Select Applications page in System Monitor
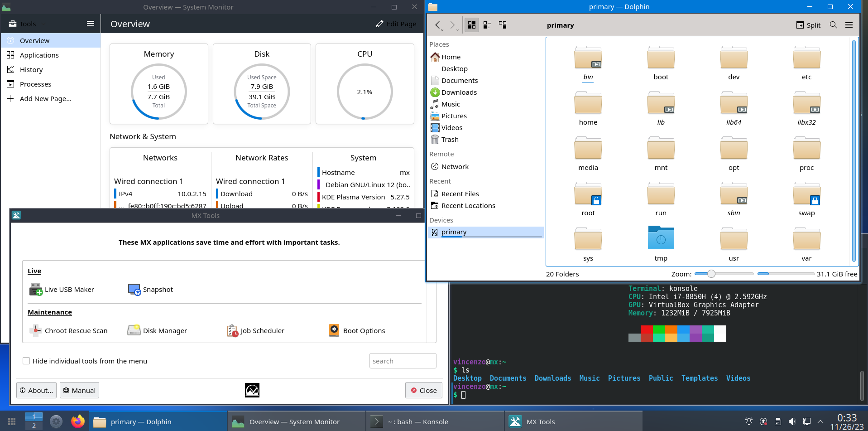 pos(51,55)
